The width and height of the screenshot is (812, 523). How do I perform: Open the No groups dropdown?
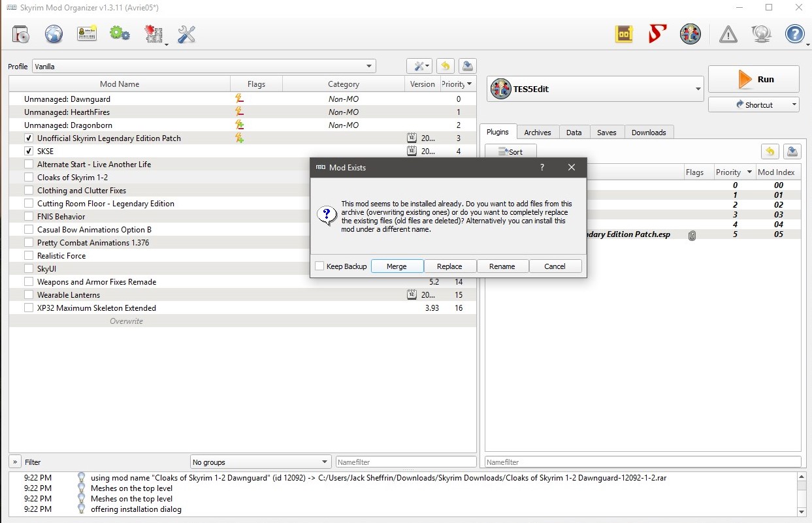pyautogui.click(x=261, y=462)
